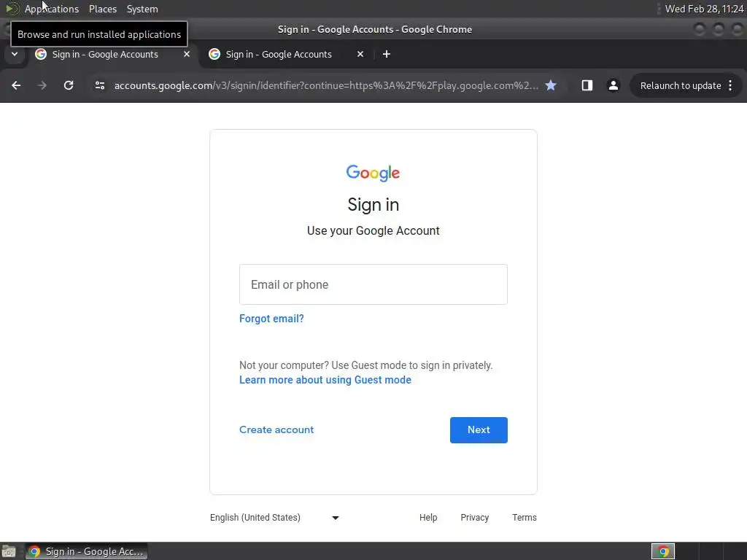Click Use your Google Account text
This screenshot has height=560, width=747.
[373, 231]
